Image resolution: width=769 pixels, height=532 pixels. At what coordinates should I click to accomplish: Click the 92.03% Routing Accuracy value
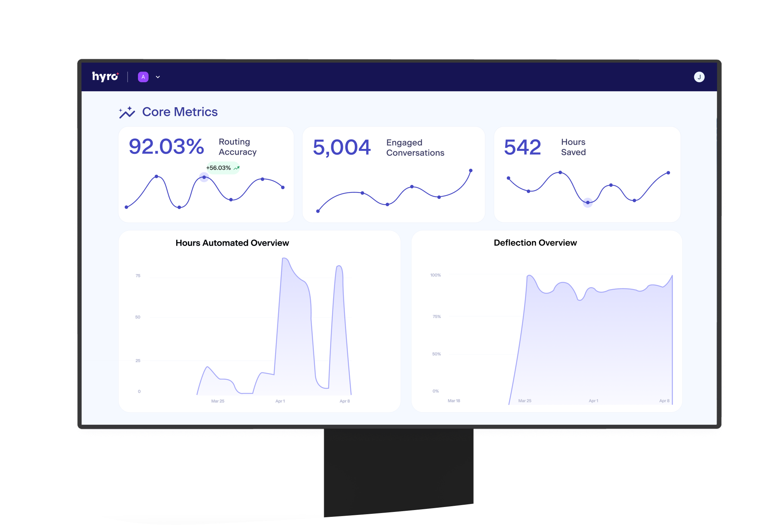point(166,147)
